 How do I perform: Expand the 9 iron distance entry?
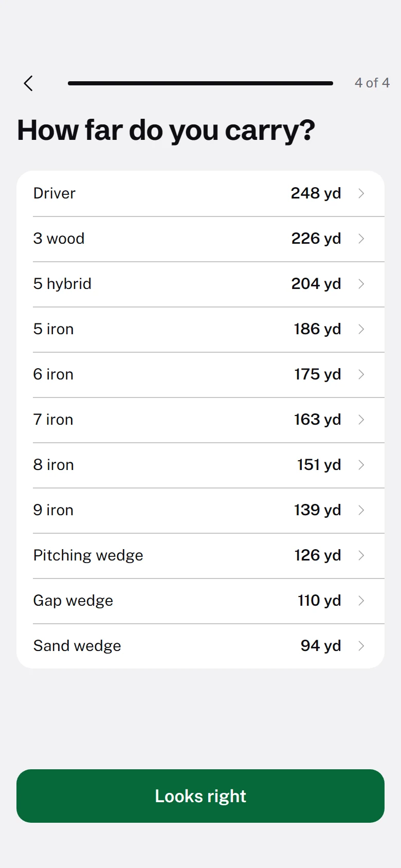[x=200, y=510]
